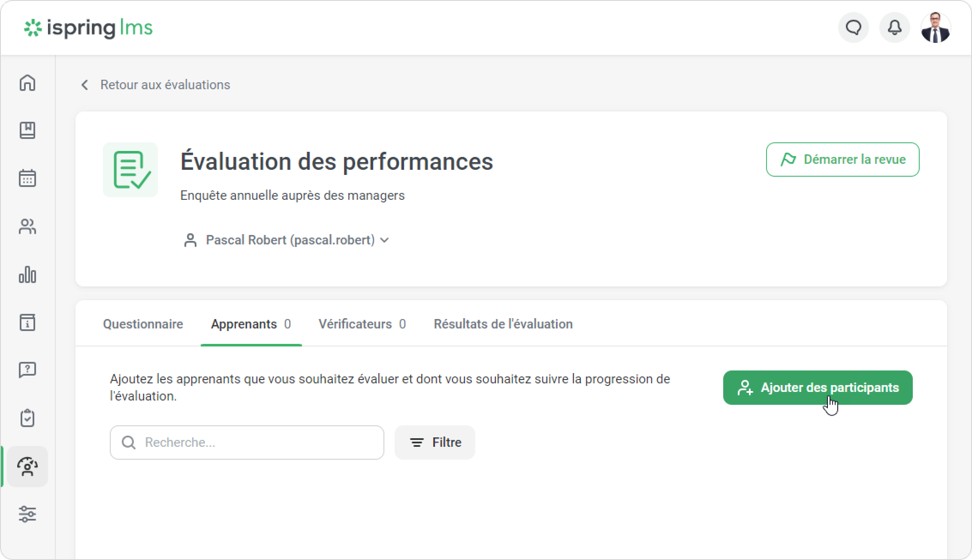Open the notifications bell
Image resolution: width=972 pixels, height=560 pixels.
894,28
